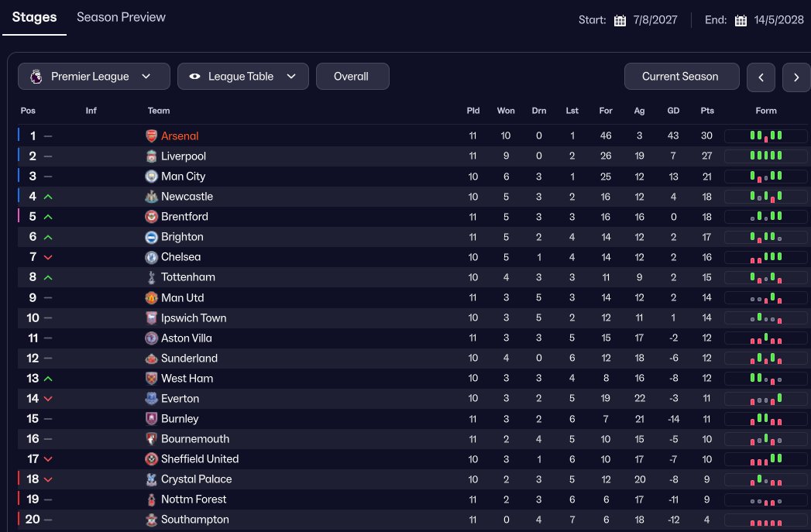Click the Southampton club badge
The width and height of the screenshot is (811, 532).
click(151, 520)
